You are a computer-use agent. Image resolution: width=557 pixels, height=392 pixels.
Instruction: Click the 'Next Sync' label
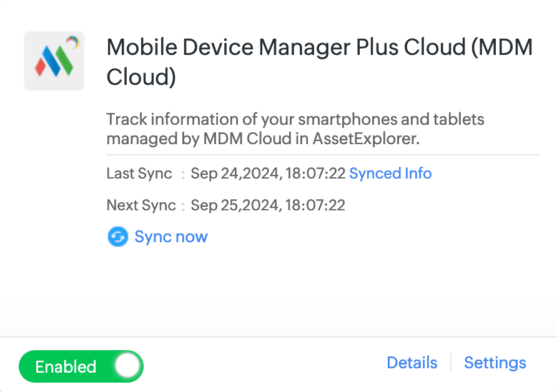click(141, 205)
